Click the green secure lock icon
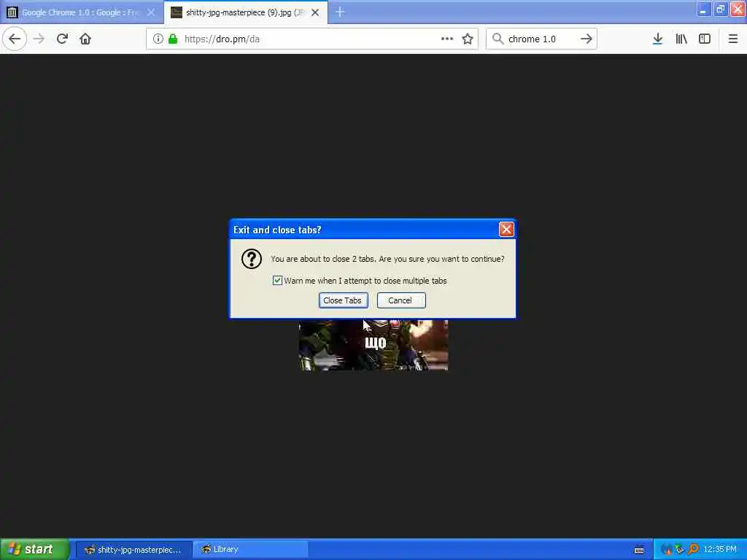Viewport: 747px width, 560px height. pos(173,39)
